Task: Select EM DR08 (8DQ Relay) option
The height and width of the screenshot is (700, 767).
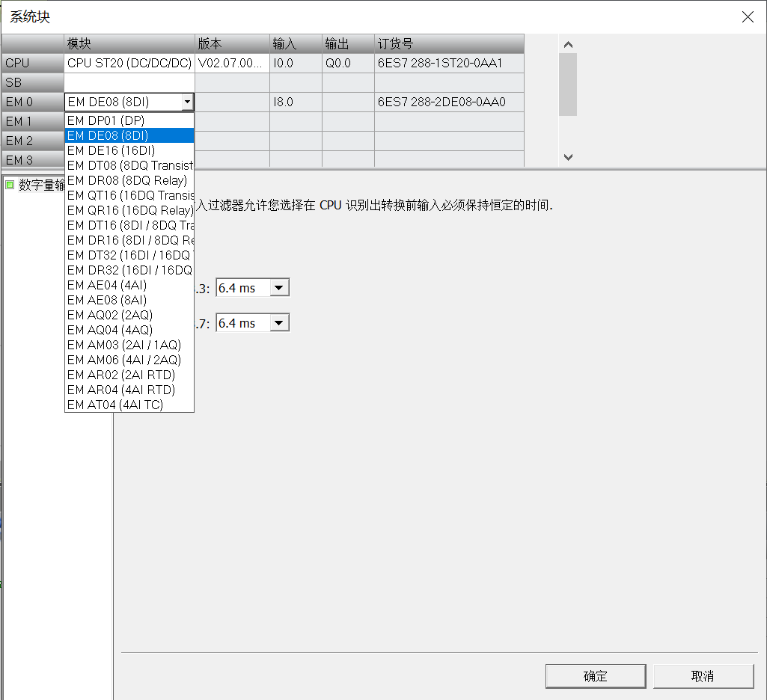Action: (129, 180)
